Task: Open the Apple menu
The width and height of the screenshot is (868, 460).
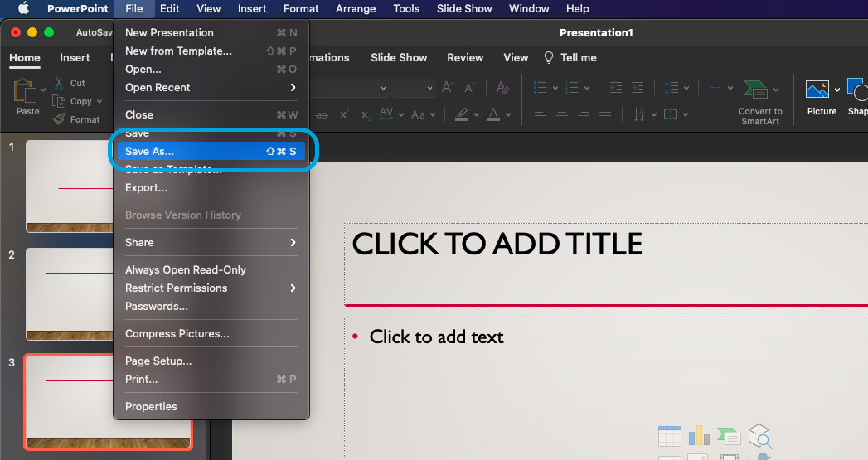Action: click(23, 8)
